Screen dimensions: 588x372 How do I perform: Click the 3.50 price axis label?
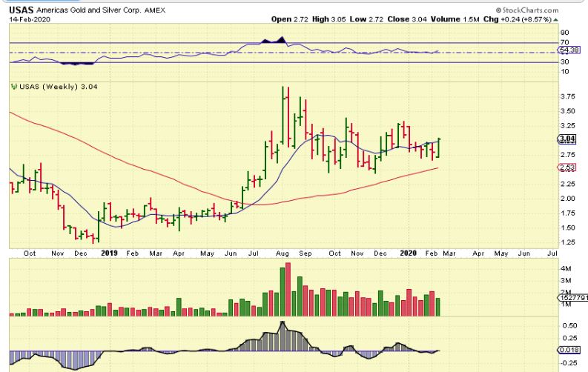pyautogui.click(x=568, y=111)
